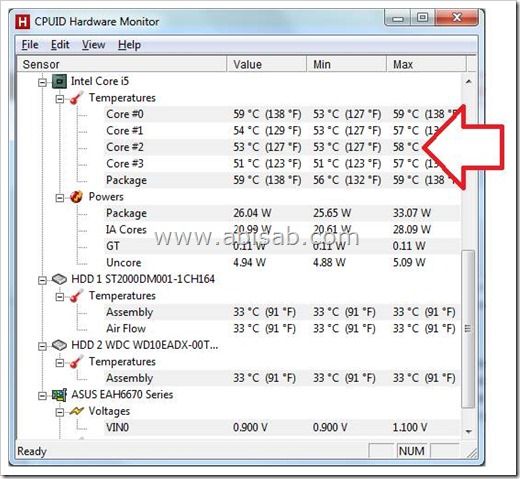Open the Edit menu
The height and width of the screenshot is (479, 520).
tap(60, 45)
